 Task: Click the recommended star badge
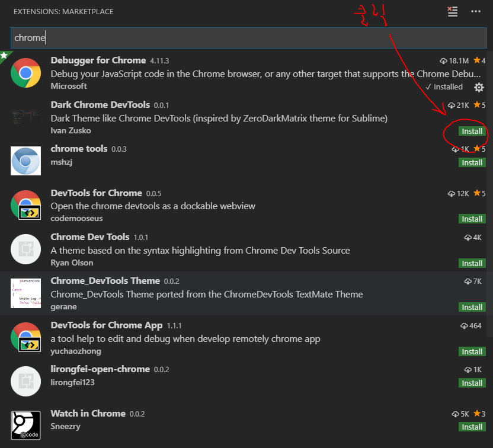point(4,56)
